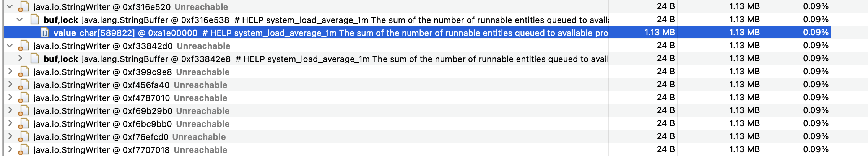Select the value char[589822] @ 0xa1e00000 row

(x=418, y=32)
